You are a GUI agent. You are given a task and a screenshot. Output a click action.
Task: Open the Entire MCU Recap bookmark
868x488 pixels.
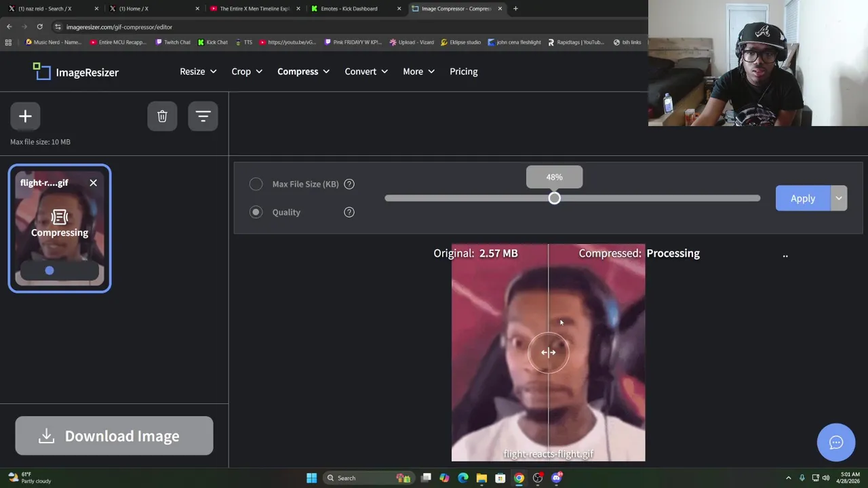tap(117, 42)
